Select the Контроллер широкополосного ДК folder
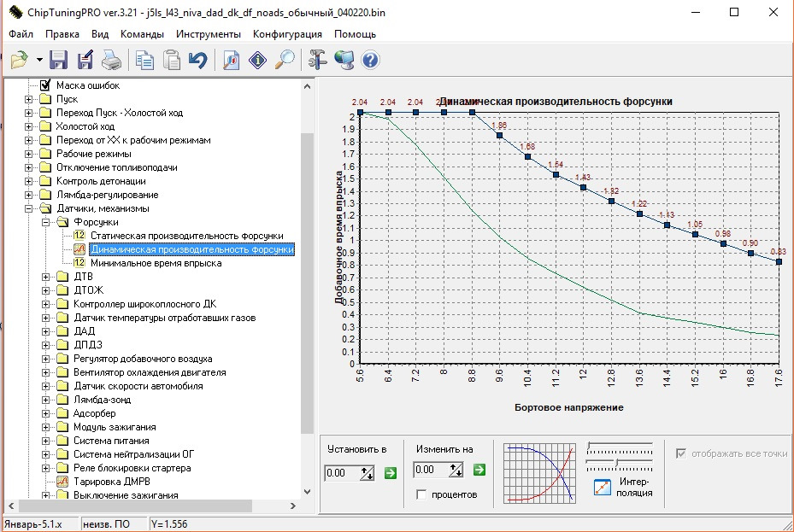 (x=144, y=304)
